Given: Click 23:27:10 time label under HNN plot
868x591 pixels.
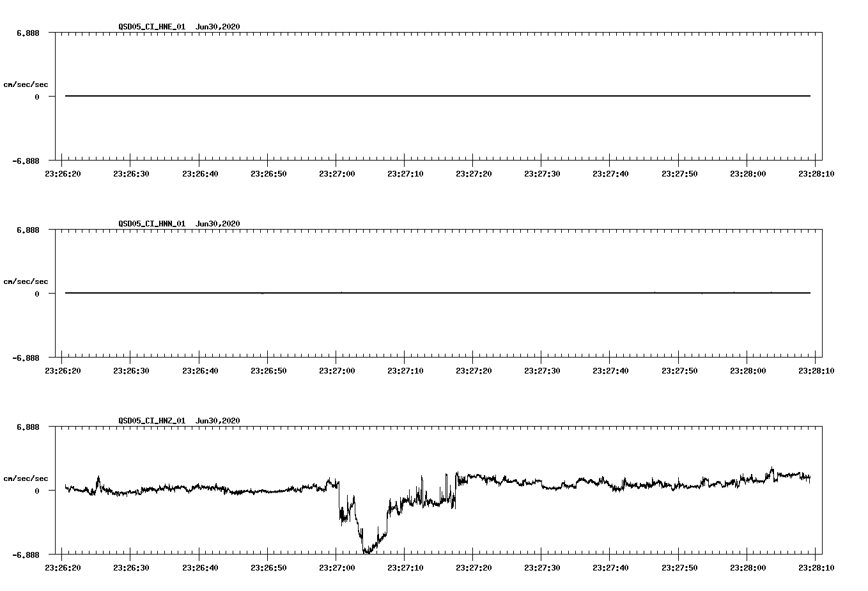Looking at the screenshot, I should pos(405,370).
